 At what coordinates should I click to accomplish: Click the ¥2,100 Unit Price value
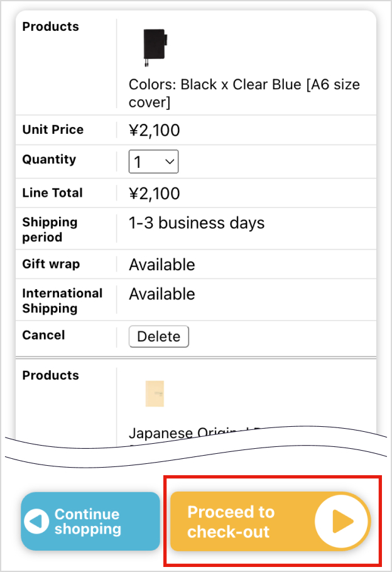[155, 130]
